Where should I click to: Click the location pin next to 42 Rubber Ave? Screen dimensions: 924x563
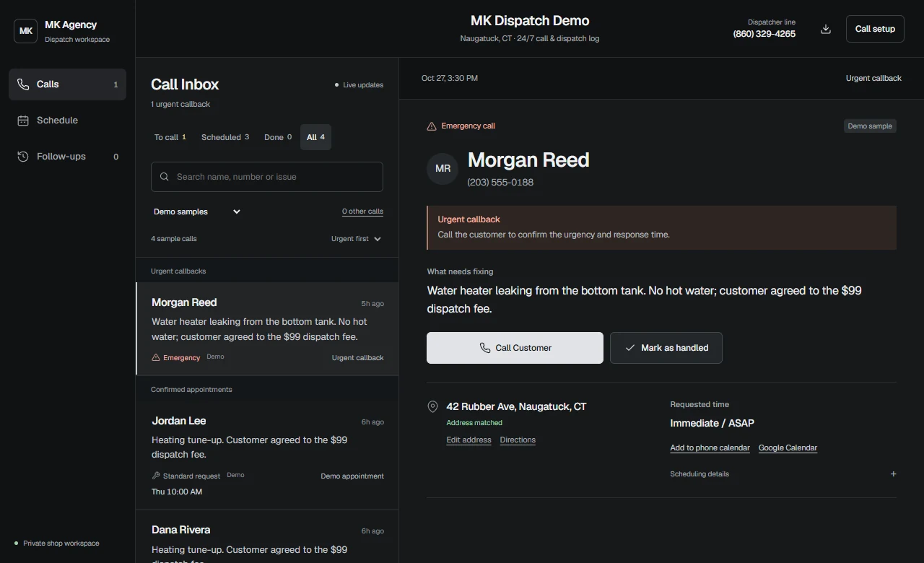pyautogui.click(x=433, y=407)
